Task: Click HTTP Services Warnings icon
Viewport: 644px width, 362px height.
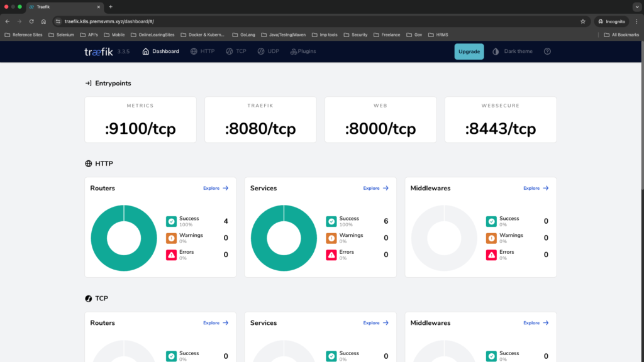Action: point(331,238)
